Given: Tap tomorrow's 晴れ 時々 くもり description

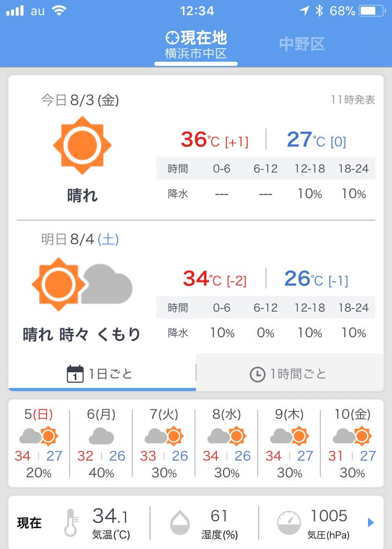Looking at the screenshot, I should click(82, 335).
